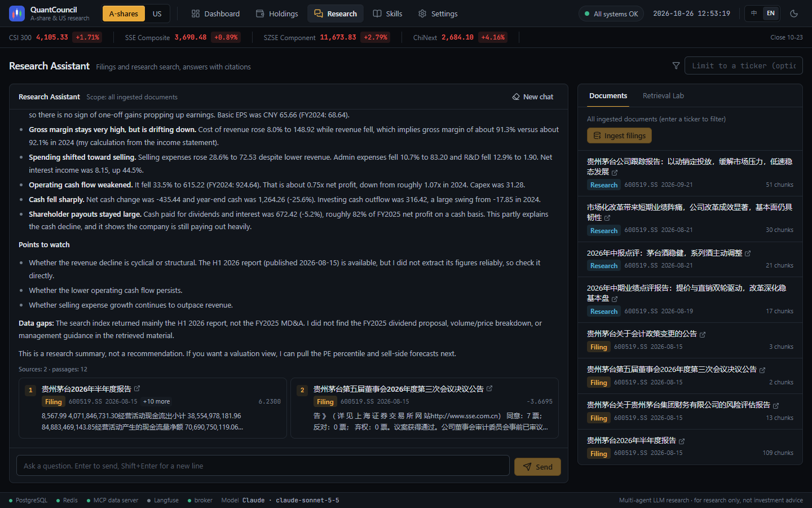The height and width of the screenshot is (508, 812).
Task: Click the claude-sonnet-5-5 model label
Action: pos(307,500)
